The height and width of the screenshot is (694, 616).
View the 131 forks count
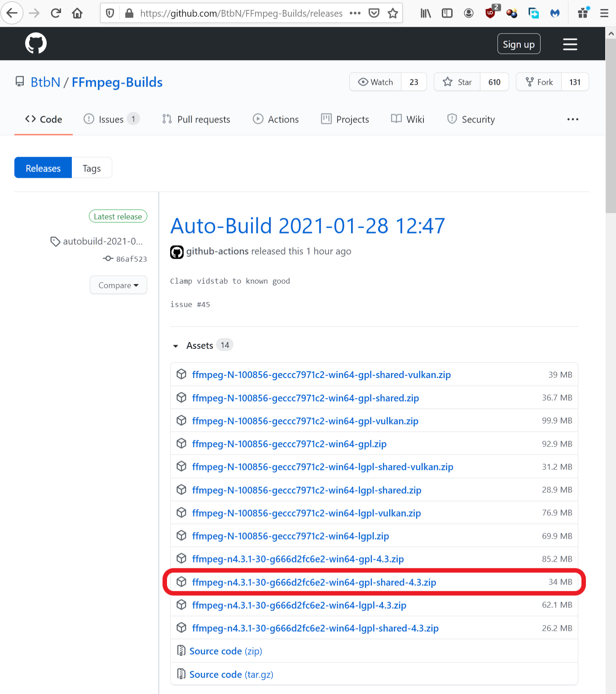coord(575,82)
